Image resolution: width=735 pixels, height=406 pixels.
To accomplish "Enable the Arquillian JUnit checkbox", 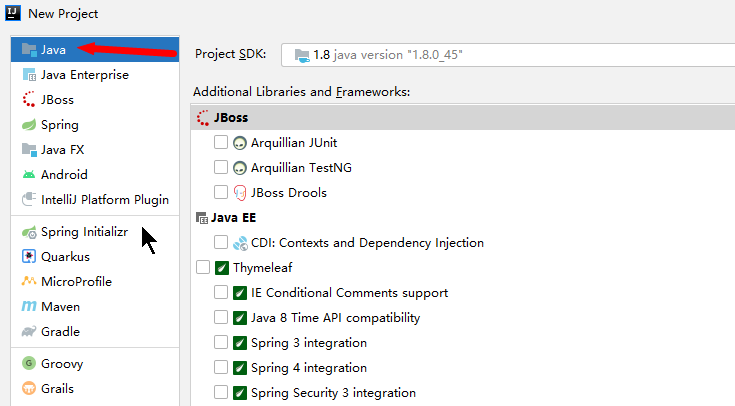I will (x=221, y=143).
